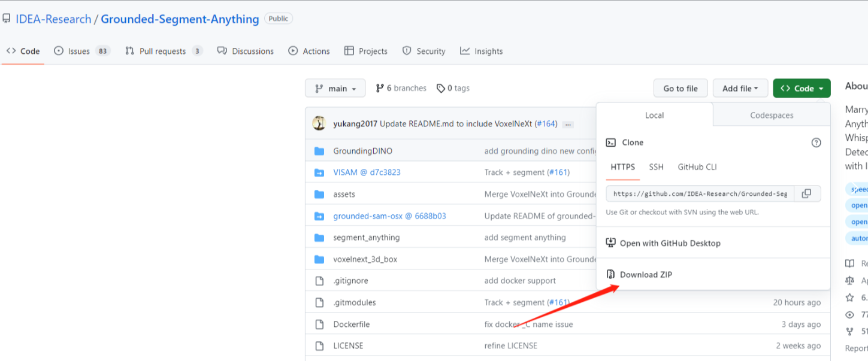Switch to the Issues tab
The image size is (868, 361).
pyautogui.click(x=82, y=51)
